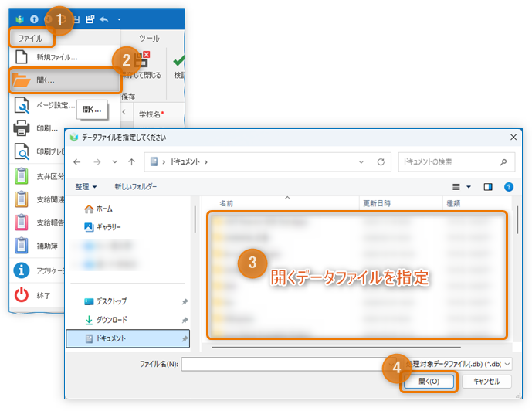Click the red power 終了 icon
The image size is (532, 411).
22,295
